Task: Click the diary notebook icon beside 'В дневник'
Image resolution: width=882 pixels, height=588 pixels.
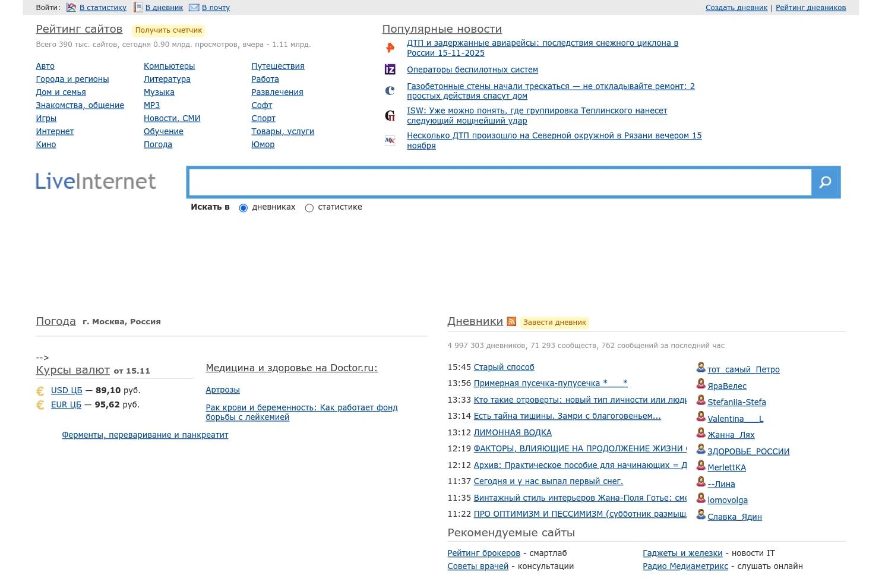Action: (x=138, y=7)
